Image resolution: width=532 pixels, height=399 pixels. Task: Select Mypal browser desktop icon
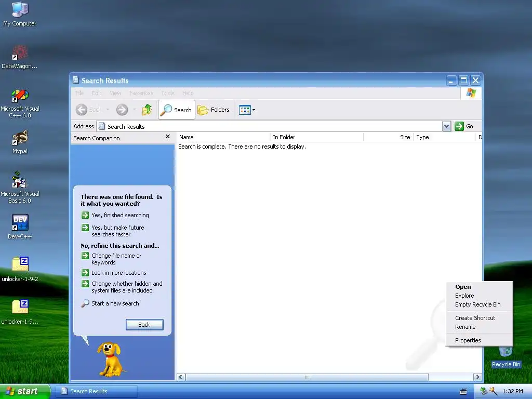tap(20, 142)
